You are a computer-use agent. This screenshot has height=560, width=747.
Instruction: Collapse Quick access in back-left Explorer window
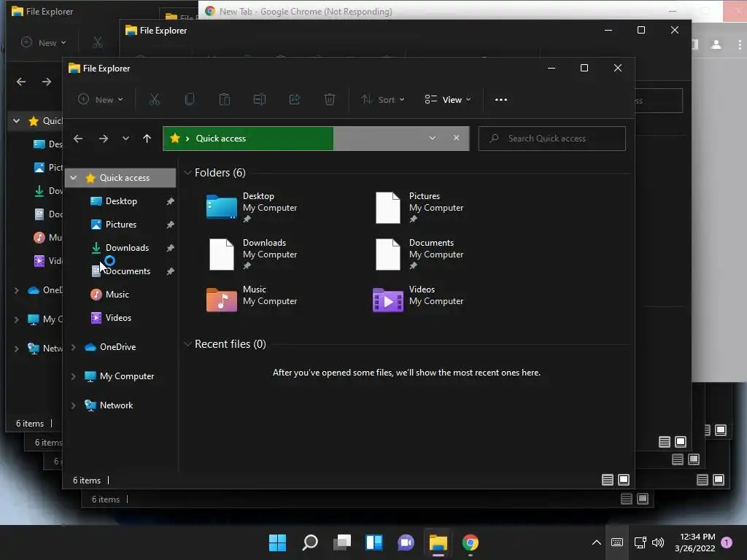click(17, 121)
